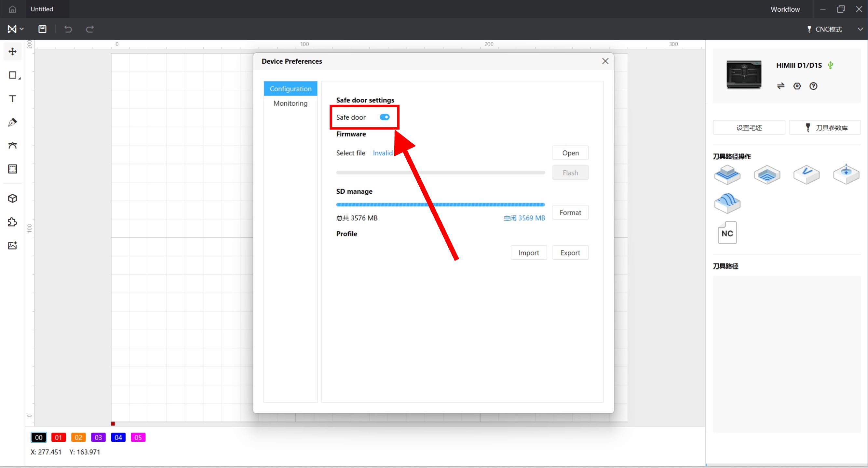The width and height of the screenshot is (868, 468).
Task: Toggle the Safe door switch
Action: pyautogui.click(x=385, y=117)
